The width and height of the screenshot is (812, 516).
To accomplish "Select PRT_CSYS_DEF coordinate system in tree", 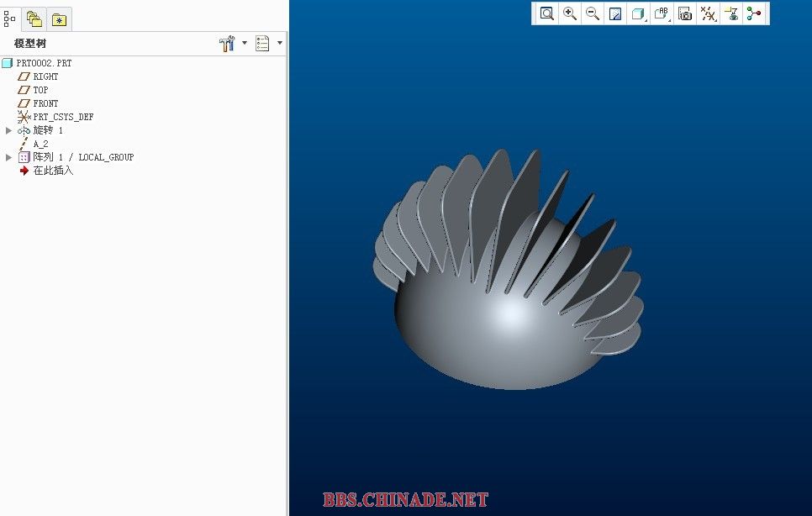I will [x=63, y=117].
